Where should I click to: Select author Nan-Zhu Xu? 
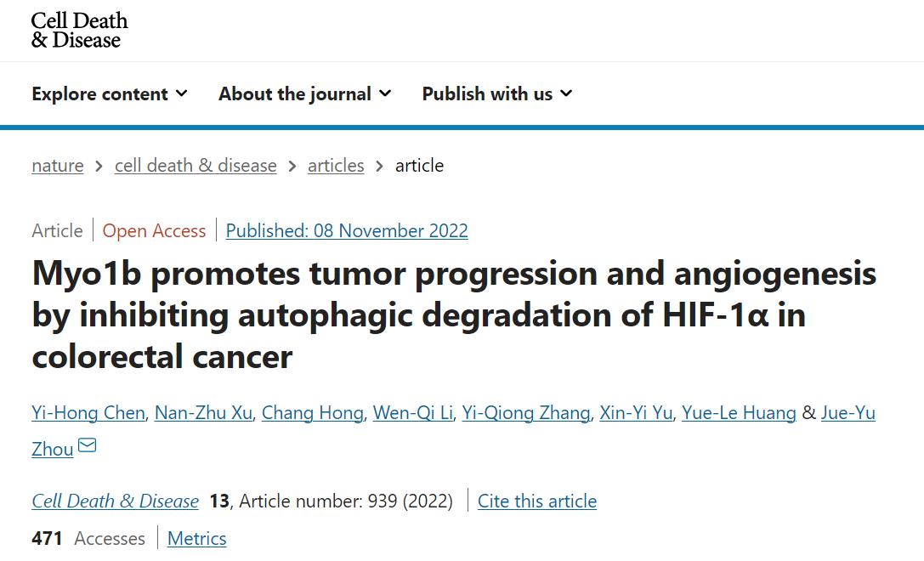[202, 413]
